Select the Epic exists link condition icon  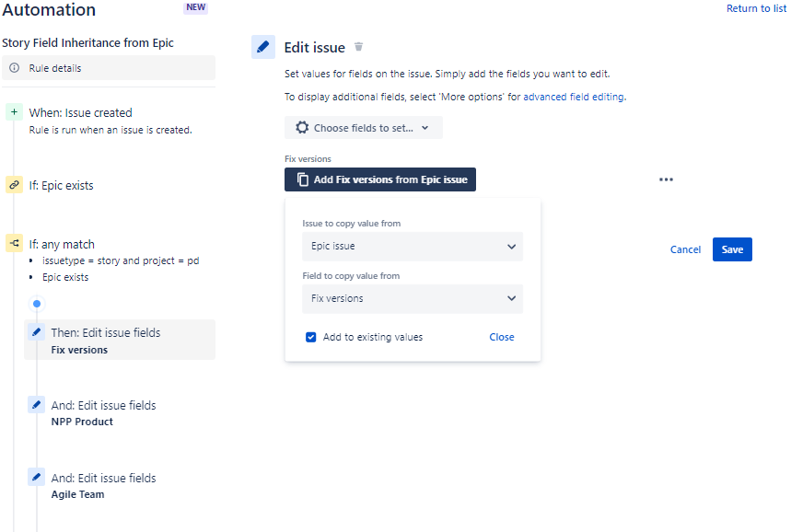14,185
